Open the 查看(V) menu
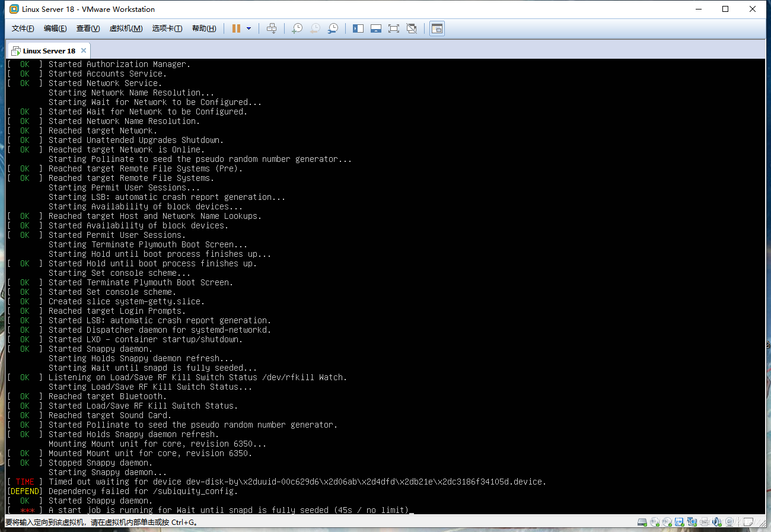Screen dimensions: 771x532 (88, 28)
